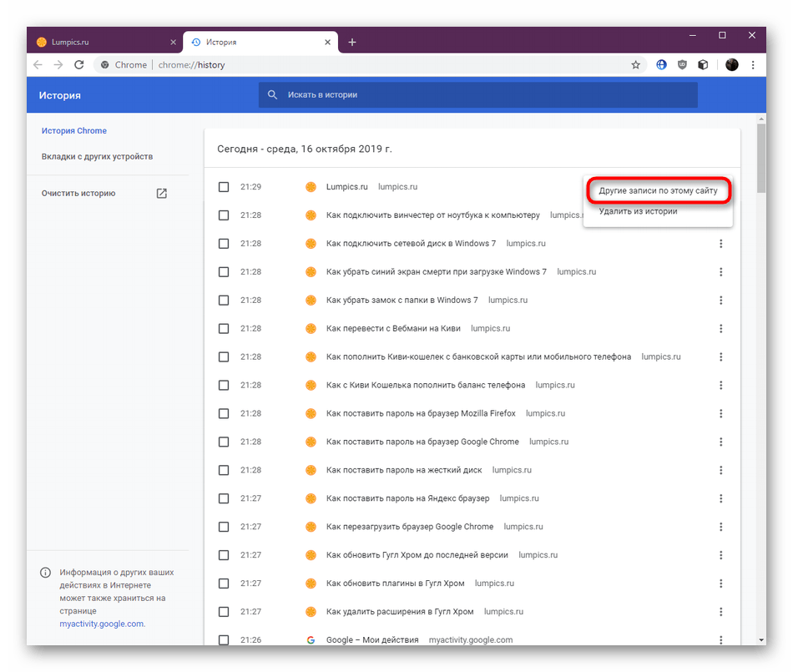
Task: Close the История tab
Action: click(x=328, y=42)
